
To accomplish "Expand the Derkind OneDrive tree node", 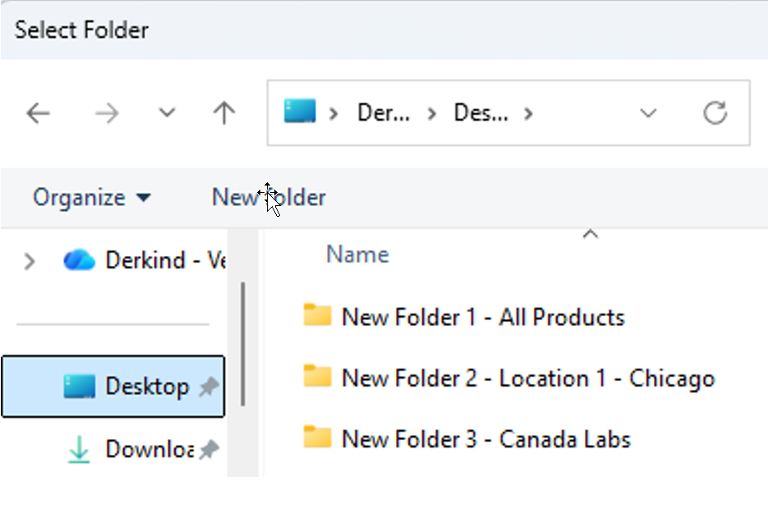I will tap(30, 261).
